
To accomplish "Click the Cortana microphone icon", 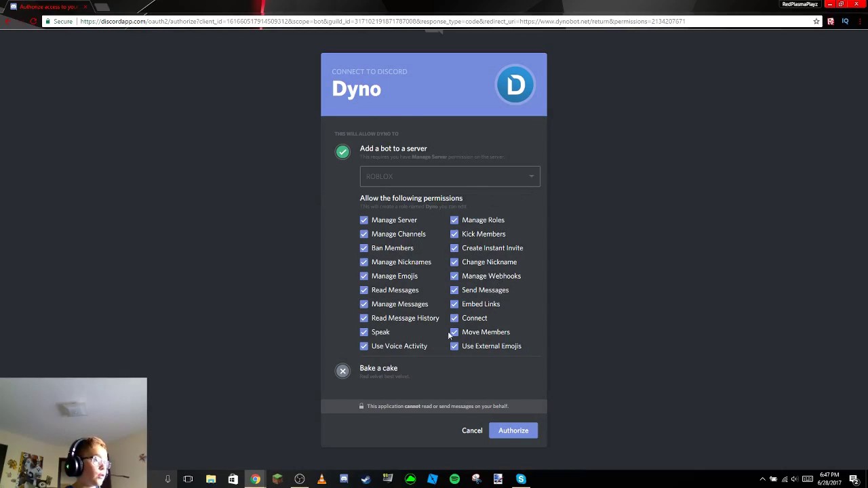I will click(167, 479).
